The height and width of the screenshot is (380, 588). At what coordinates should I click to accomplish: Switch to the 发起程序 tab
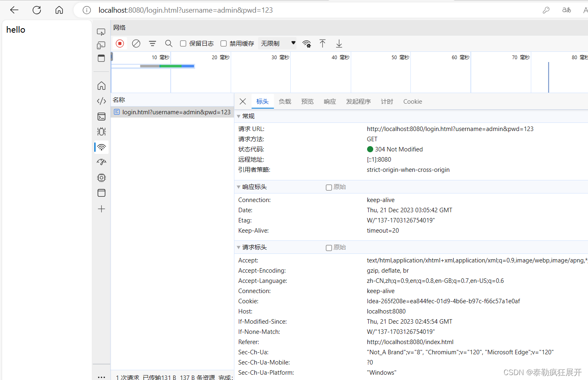point(358,101)
